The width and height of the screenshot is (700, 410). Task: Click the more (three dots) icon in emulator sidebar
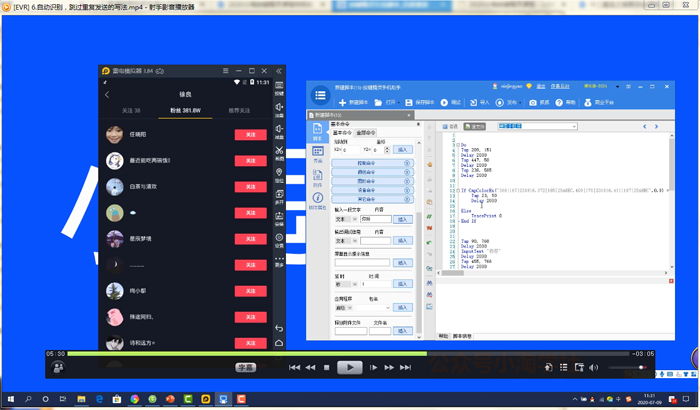click(279, 259)
